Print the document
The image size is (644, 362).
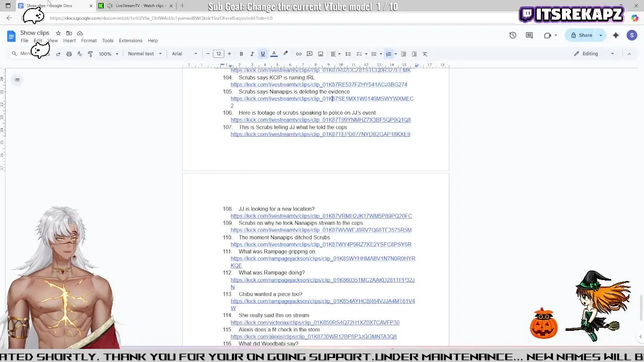(x=69, y=54)
